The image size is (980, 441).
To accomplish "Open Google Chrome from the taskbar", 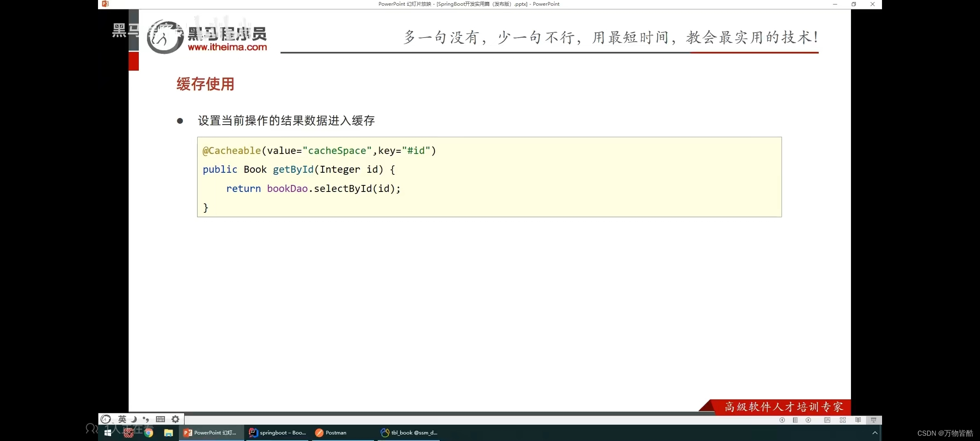I will pyautogui.click(x=149, y=433).
